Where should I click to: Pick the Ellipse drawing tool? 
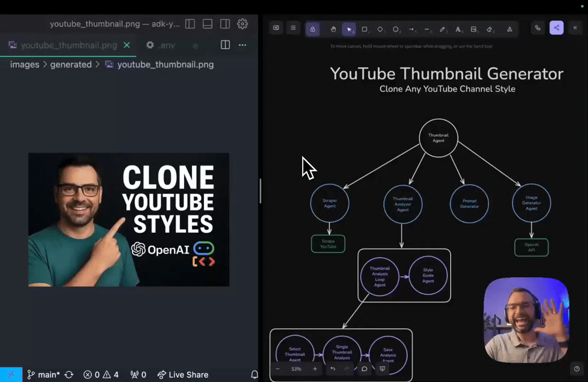[396, 29]
